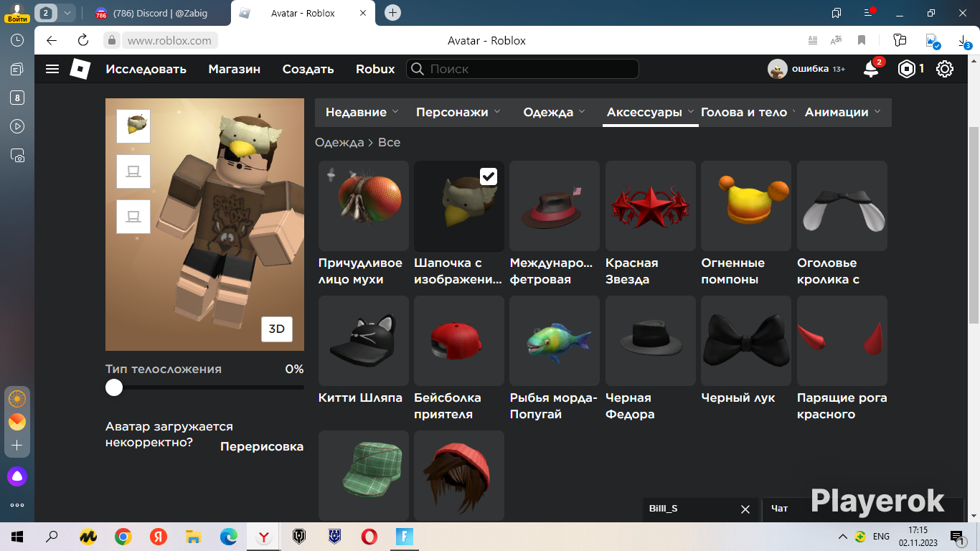Open the Alice assistant purple icon
Screen dimensions: 980x551
(x=17, y=476)
